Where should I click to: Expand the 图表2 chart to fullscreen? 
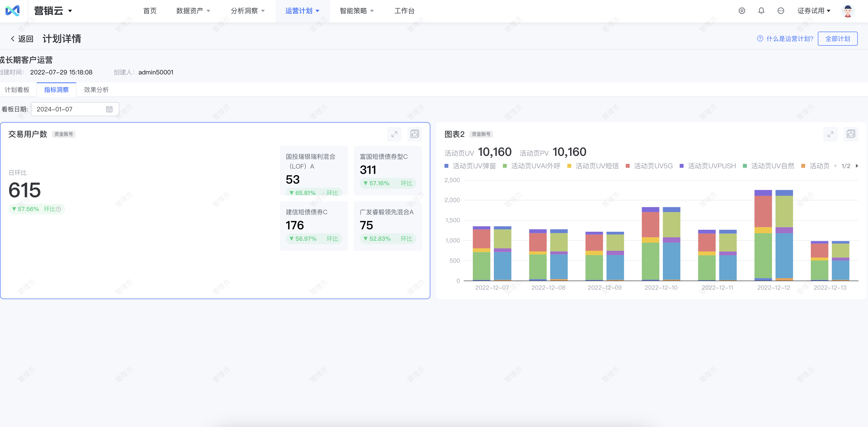(x=830, y=134)
